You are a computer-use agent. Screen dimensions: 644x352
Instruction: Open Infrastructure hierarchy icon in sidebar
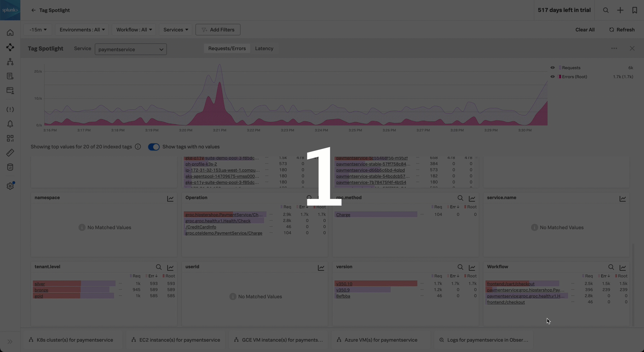[x=10, y=62]
